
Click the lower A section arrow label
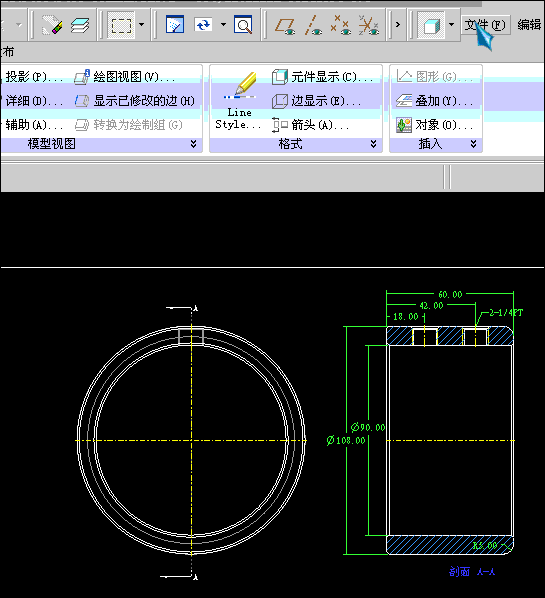click(195, 577)
